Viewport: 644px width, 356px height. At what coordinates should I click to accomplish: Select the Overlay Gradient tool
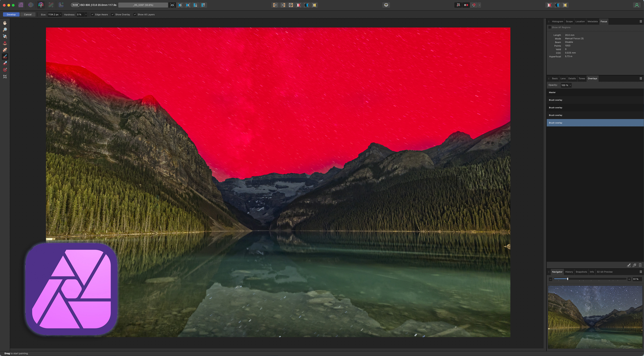coord(5,70)
